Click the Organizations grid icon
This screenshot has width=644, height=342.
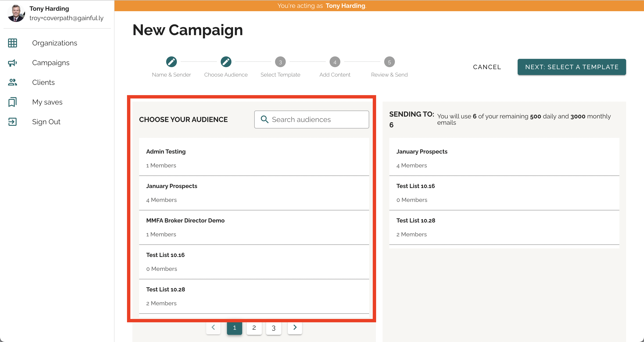tap(13, 43)
